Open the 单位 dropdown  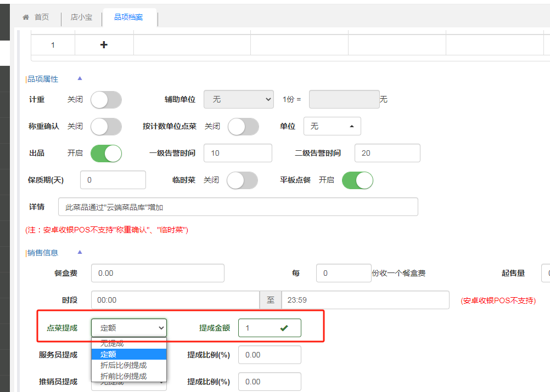[x=332, y=127]
